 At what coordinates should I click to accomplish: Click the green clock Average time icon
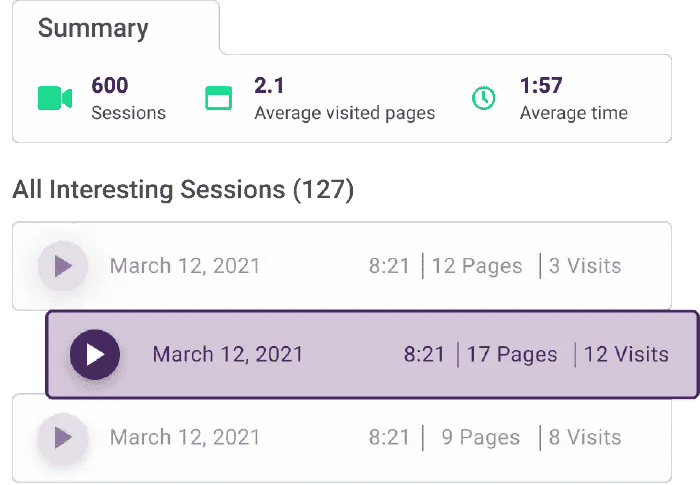483,98
